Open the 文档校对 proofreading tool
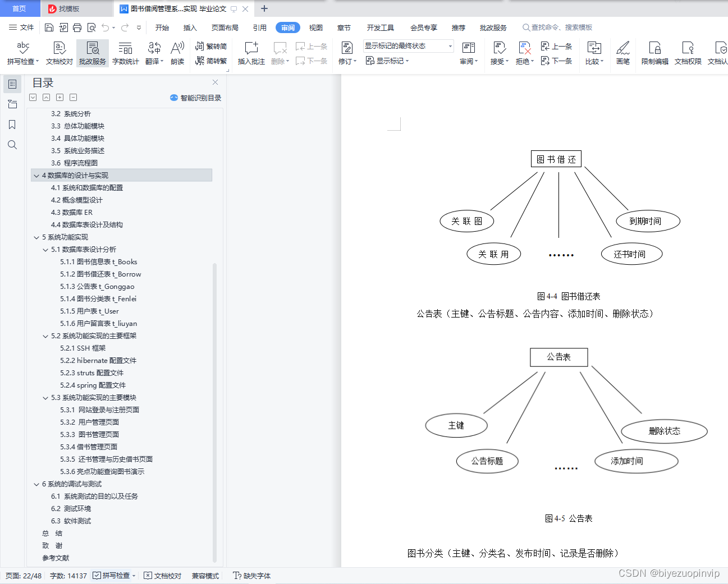 (x=58, y=53)
